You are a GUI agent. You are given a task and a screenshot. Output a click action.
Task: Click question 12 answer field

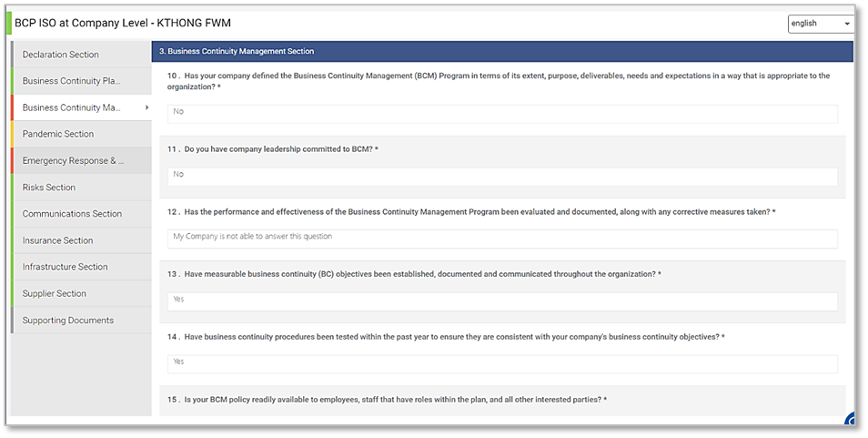(x=502, y=239)
